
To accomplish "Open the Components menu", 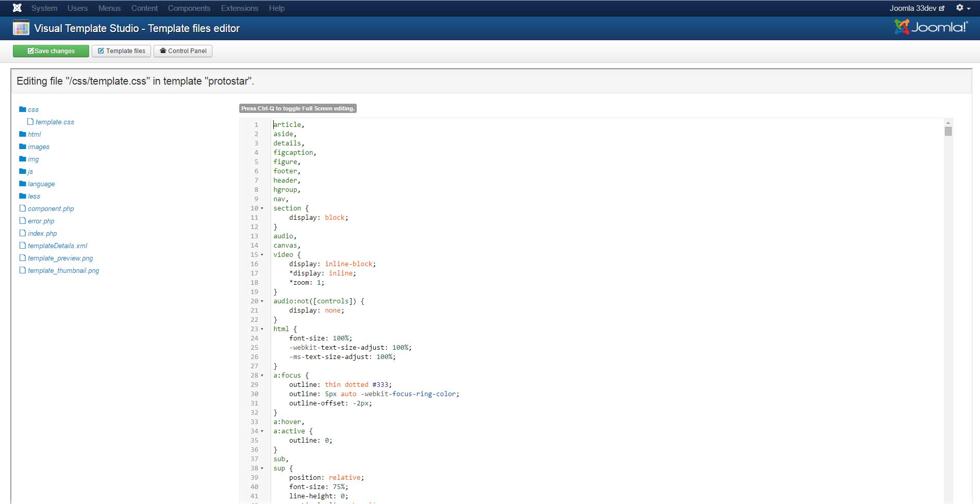I will 189,8.
